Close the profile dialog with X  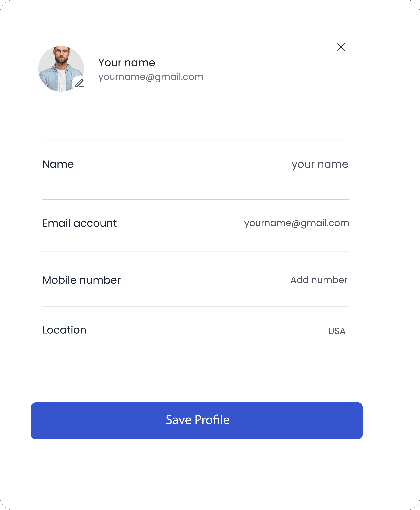tap(341, 47)
